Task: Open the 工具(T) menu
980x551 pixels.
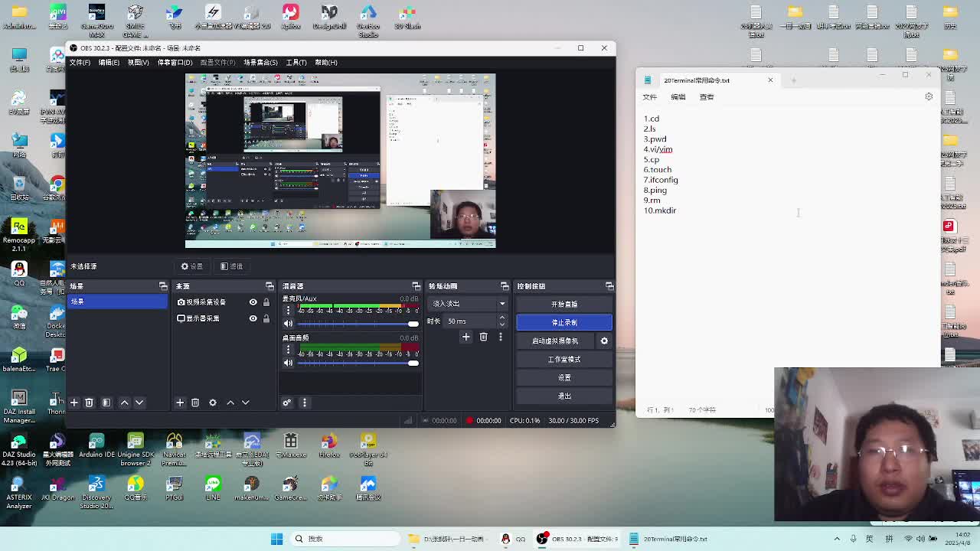Action: pos(296,63)
